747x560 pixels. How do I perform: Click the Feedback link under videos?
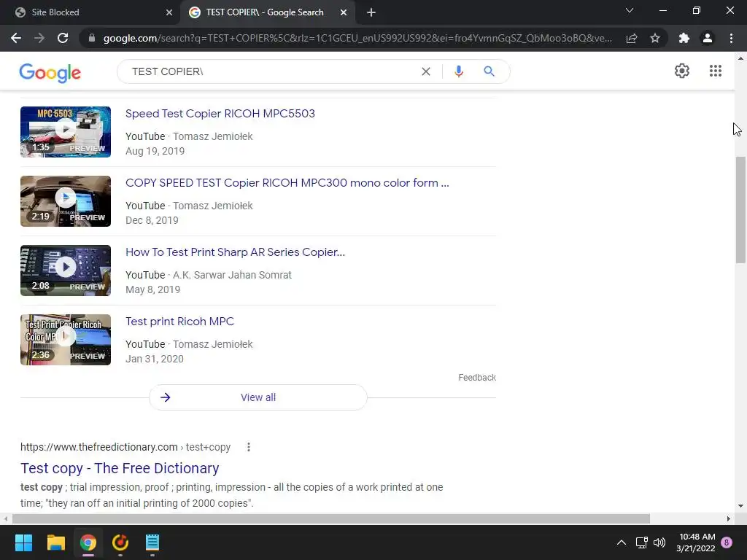click(477, 378)
